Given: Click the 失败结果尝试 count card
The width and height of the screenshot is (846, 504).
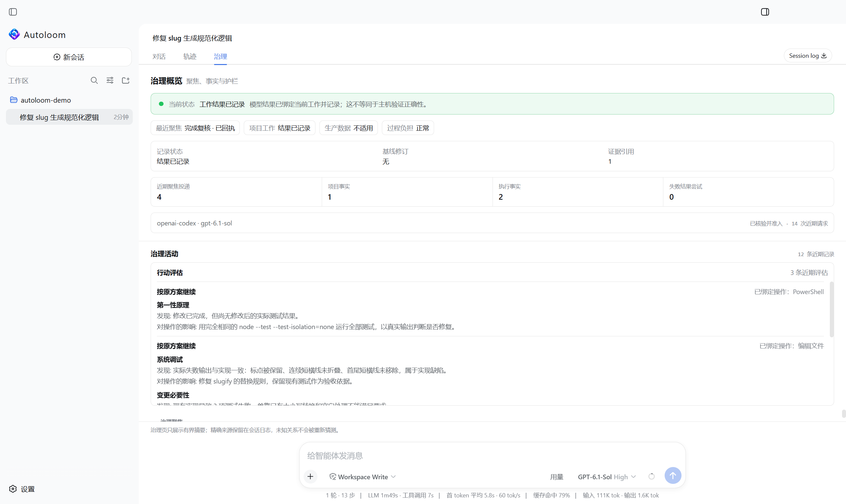Looking at the screenshot, I should tap(748, 192).
